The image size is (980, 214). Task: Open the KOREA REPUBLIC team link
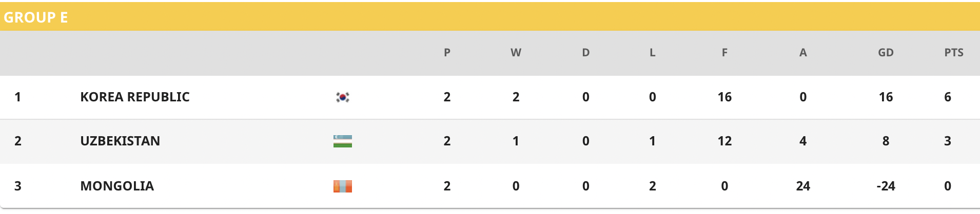click(135, 97)
